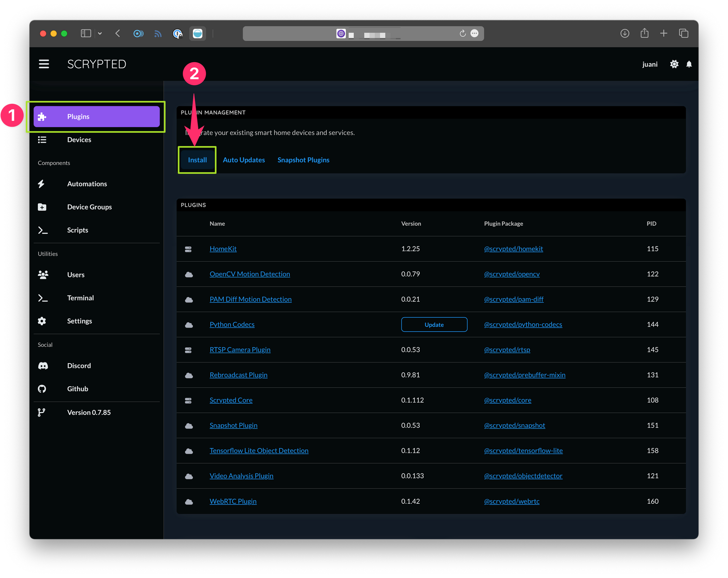Open OpenCV Motion Detection link

[250, 274]
